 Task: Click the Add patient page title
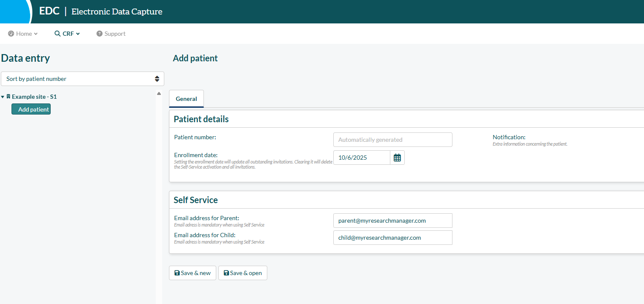tap(195, 58)
